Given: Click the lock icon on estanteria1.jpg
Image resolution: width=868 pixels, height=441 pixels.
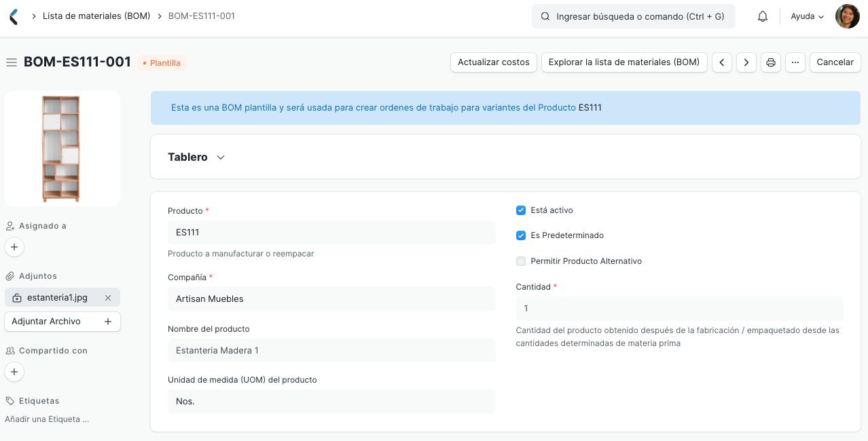Looking at the screenshot, I should 17,298.
